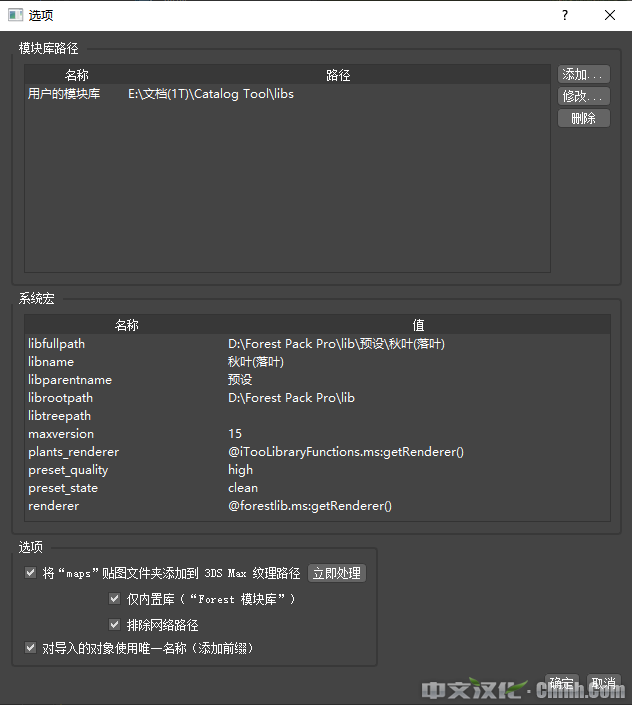Screen dimensions: 632x705
Task: Click the 路径 column header
Action: [338, 75]
